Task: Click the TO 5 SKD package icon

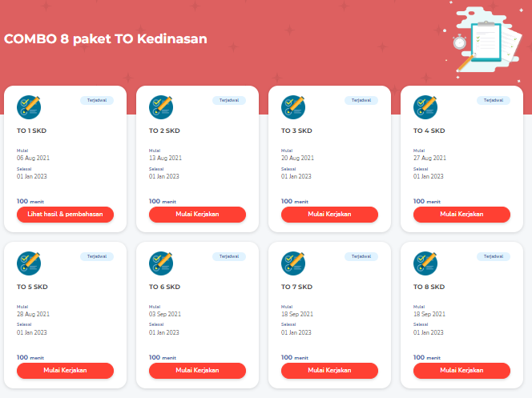Action: [29, 263]
